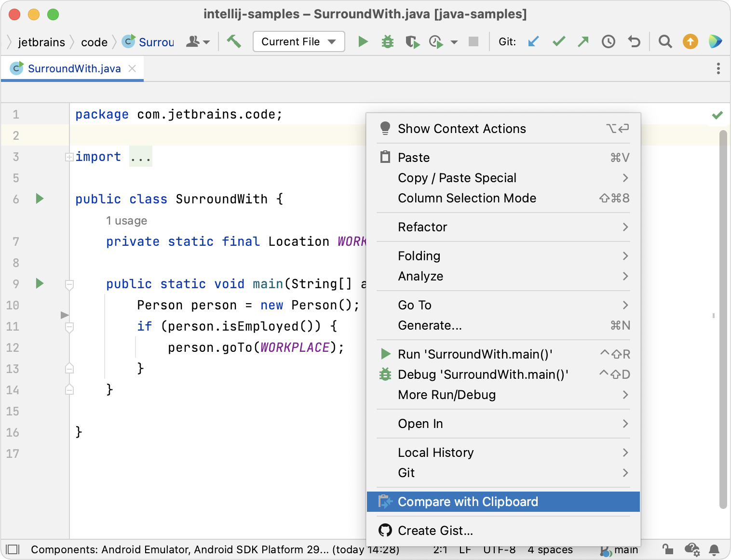Start debugging with the bug icon in the toolbar
731x560 pixels.
coord(388,42)
